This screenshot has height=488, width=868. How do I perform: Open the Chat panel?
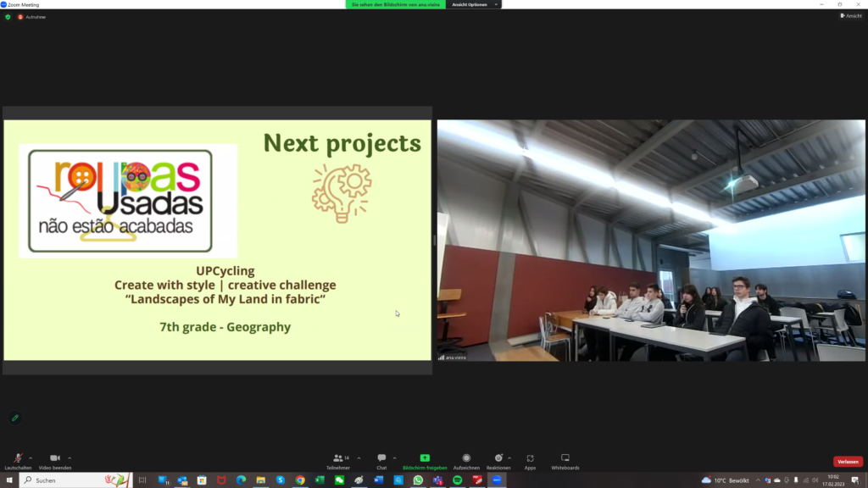381,459
